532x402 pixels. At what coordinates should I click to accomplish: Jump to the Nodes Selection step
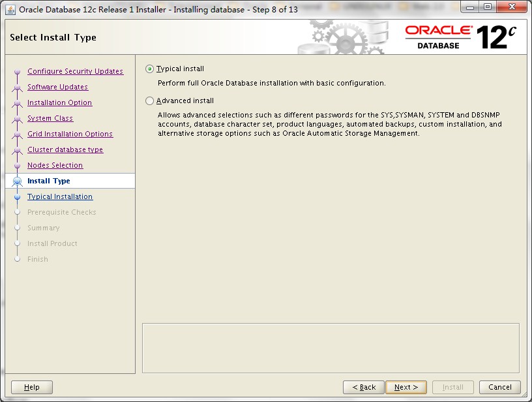(55, 165)
